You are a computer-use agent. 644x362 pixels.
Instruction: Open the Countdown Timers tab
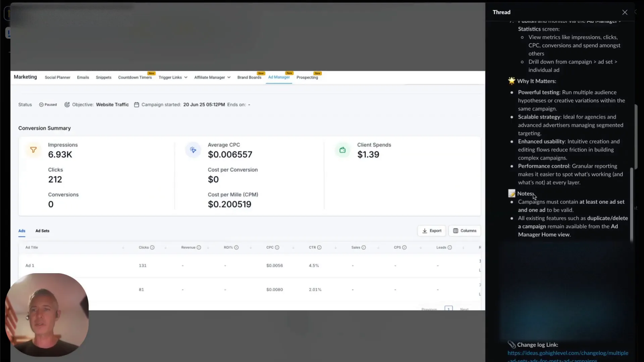[x=135, y=77]
